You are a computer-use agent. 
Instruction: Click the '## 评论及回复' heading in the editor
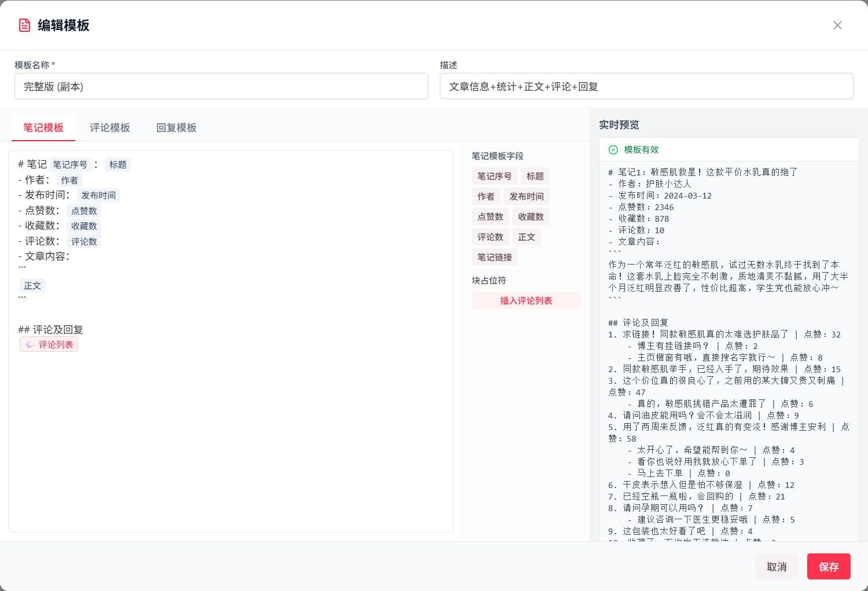tap(50, 329)
